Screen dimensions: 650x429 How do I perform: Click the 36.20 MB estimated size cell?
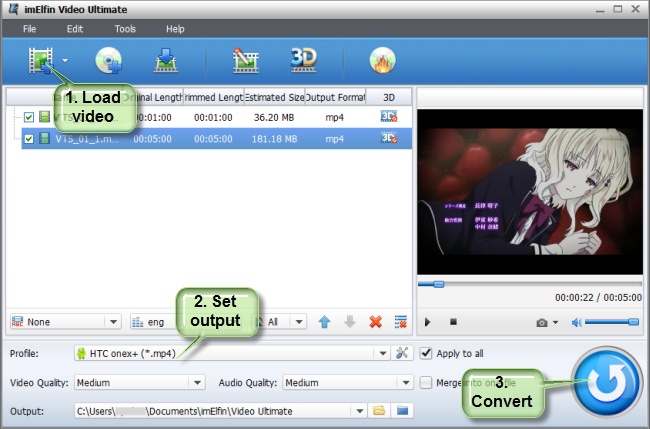click(274, 118)
